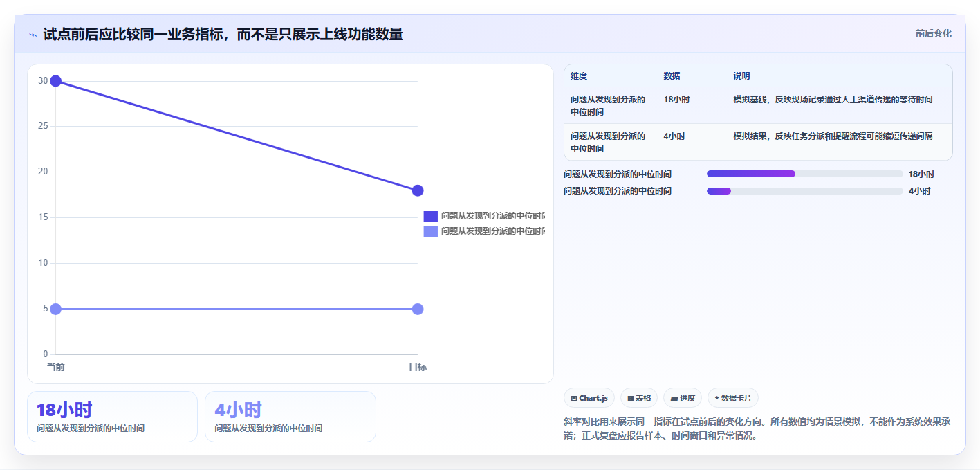Click the light line's point above 当前
This screenshot has width=980, height=470.
coord(56,309)
